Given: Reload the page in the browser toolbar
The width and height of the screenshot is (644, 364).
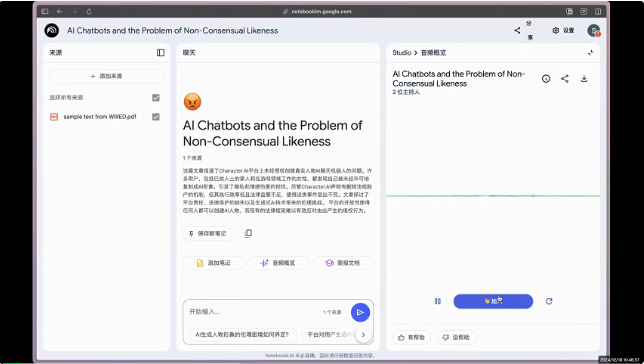Looking at the screenshot, I should pyautogui.click(x=89, y=12).
